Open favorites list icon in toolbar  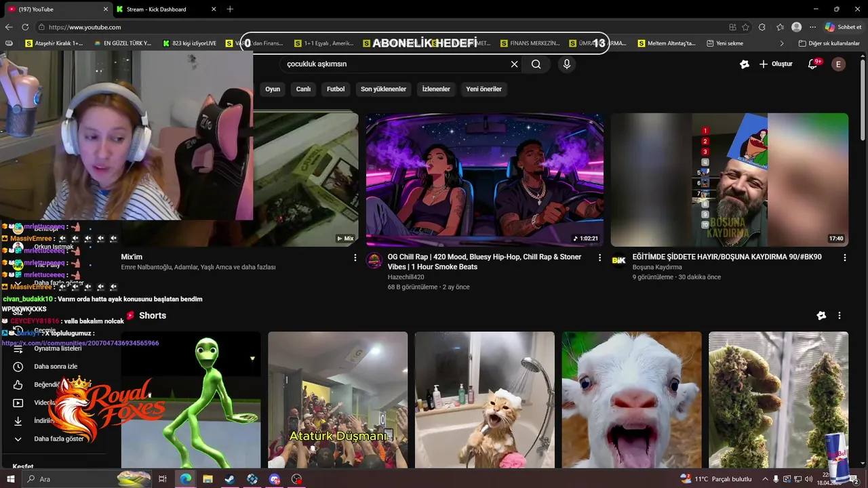780,27
